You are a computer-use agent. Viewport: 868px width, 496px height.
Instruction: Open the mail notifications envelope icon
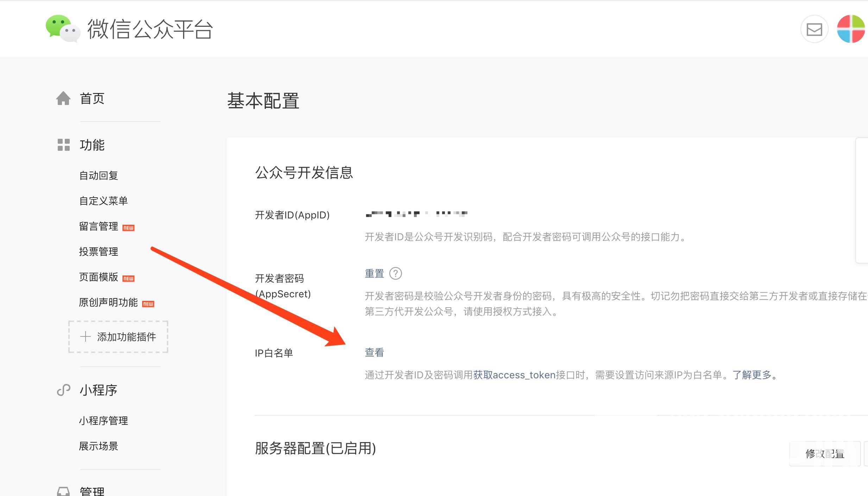[x=814, y=29]
